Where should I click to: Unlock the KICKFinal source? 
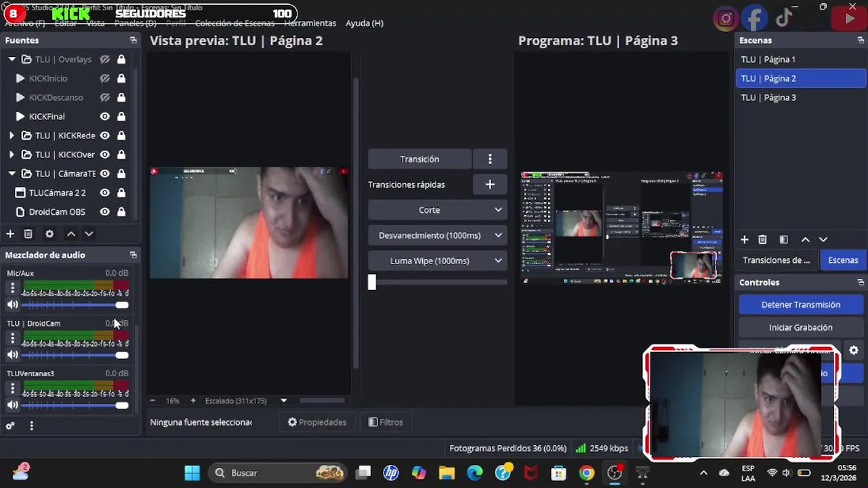[121, 117]
